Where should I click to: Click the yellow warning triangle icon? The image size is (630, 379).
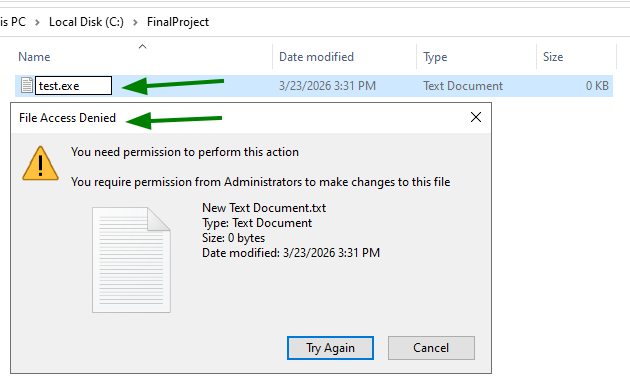tap(40, 163)
